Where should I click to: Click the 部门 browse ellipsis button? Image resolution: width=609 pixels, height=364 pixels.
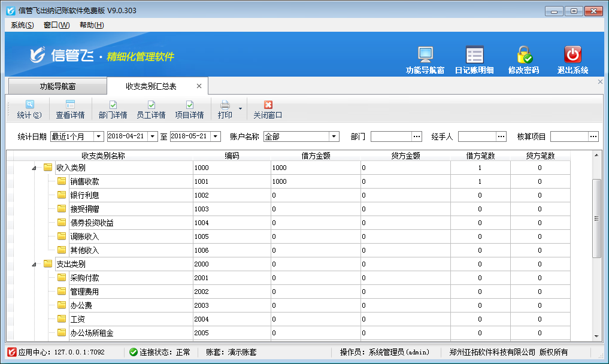tap(417, 136)
